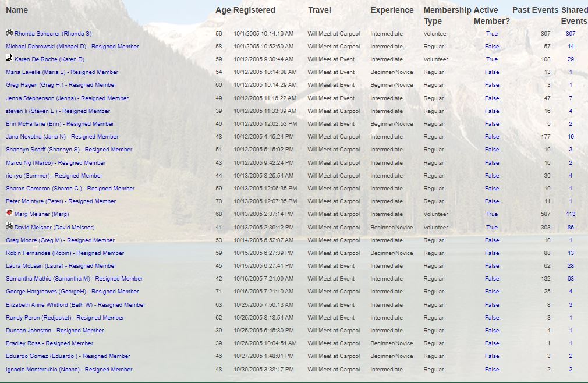Sort by the Registered column header

pos(254,10)
